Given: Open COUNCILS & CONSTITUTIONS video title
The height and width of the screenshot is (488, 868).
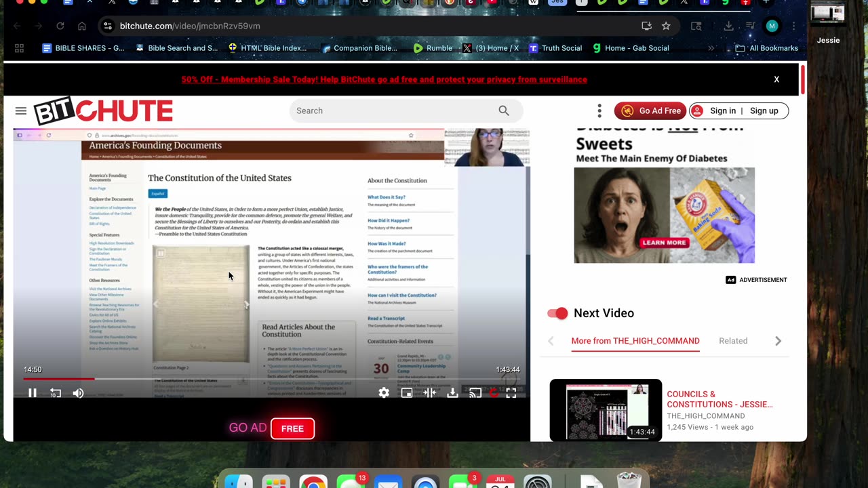Looking at the screenshot, I should click(x=720, y=399).
